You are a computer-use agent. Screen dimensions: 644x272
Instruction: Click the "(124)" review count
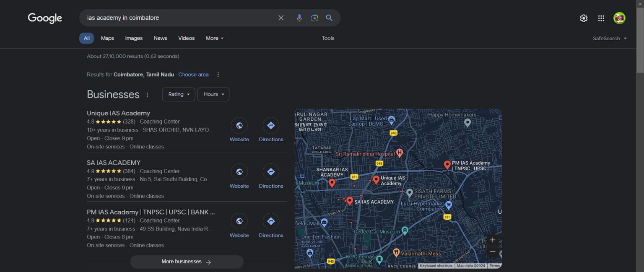[x=129, y=220]
